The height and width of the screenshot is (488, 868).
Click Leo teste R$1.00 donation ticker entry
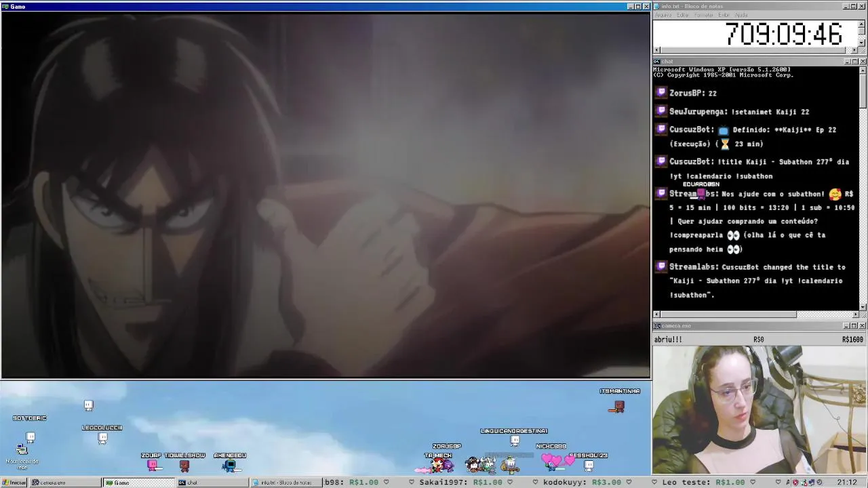click(703, 483)
